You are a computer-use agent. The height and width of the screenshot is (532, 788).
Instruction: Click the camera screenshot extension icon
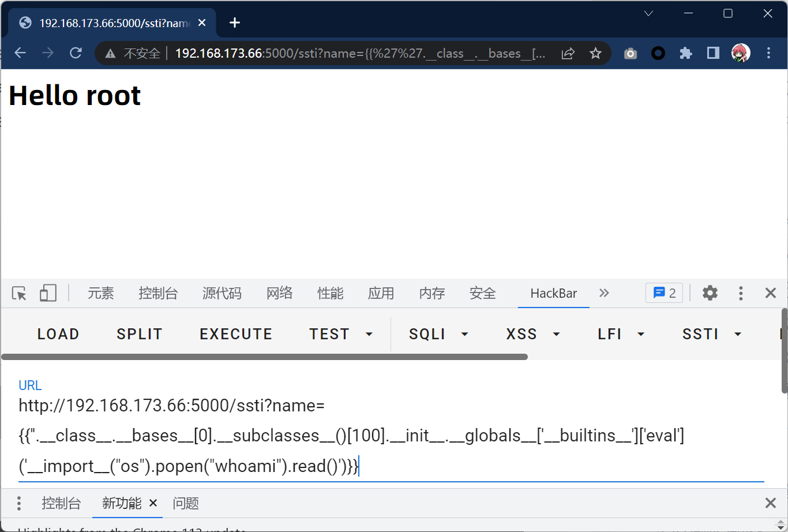coord(631,54)
